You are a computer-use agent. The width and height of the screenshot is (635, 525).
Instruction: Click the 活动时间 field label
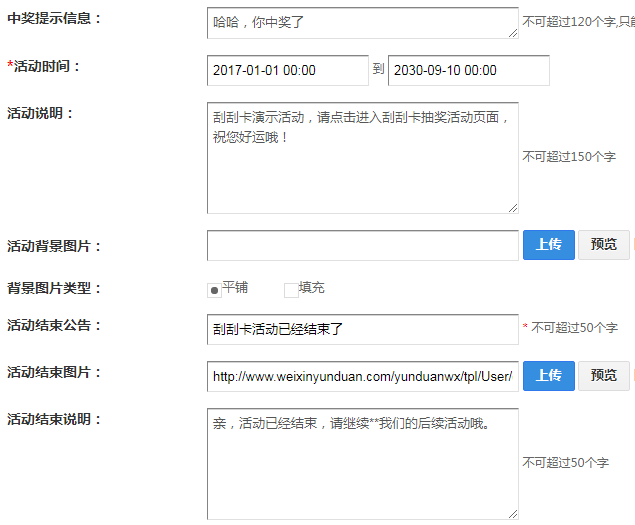pyautogui.click(x=44, y=67)
